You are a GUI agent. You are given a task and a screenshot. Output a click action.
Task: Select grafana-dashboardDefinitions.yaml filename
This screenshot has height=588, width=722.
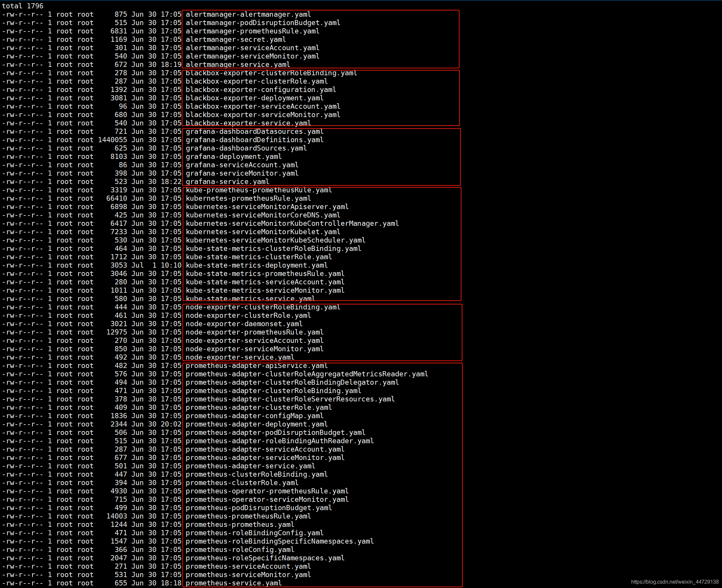coord(254,140)
